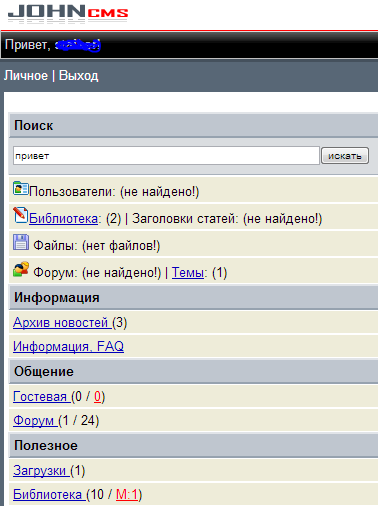Click the forum people icon
This screenshot has height=506, width=378.
click(21, 269)
